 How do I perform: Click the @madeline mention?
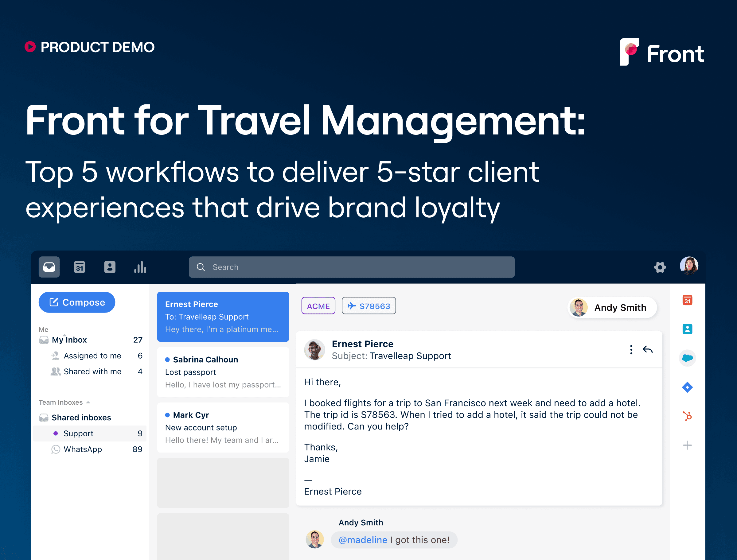[x=363, y=540]
